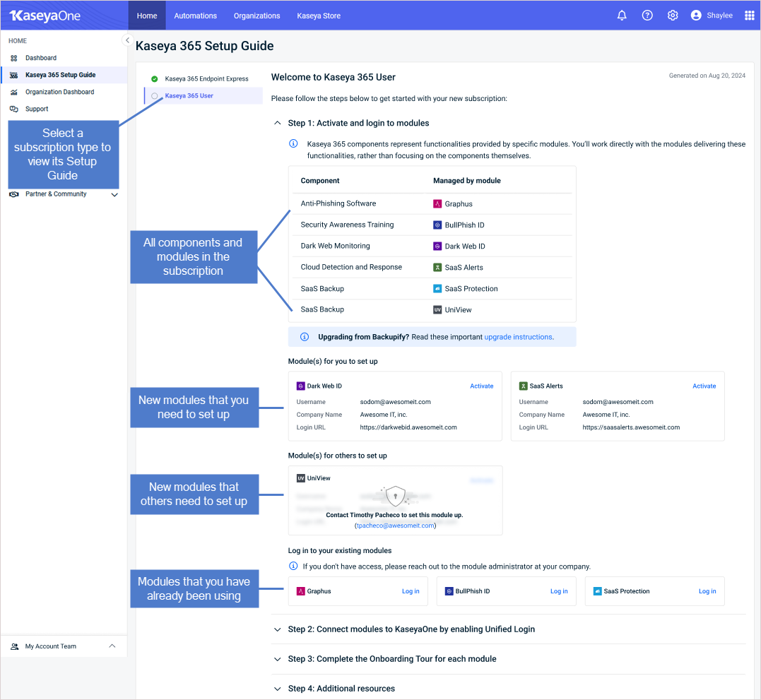This screenshot has width=761, height=700.
Task: Open the Automations tab
Action: point(195,16)
